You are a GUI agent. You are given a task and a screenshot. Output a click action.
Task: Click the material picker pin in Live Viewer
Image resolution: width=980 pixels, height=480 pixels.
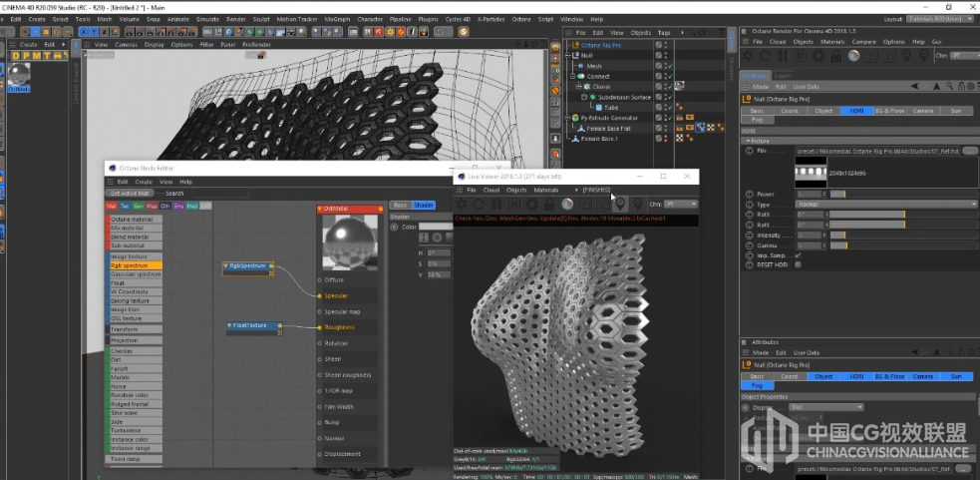(x=620, y=204)
